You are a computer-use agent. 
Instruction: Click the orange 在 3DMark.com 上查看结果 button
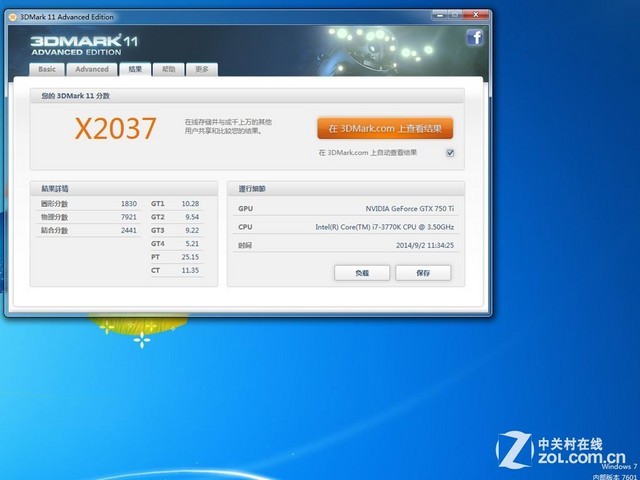(x=385, y=129)
